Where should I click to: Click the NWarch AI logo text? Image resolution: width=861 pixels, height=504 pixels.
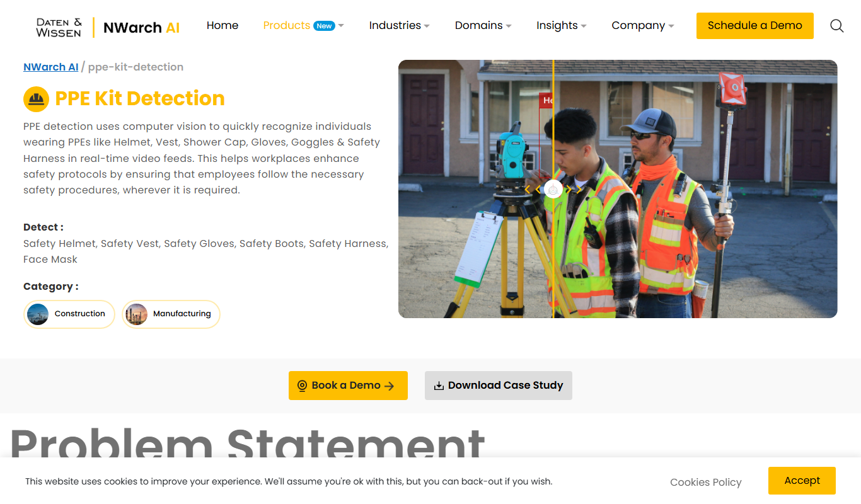click(x=141, y=27)
